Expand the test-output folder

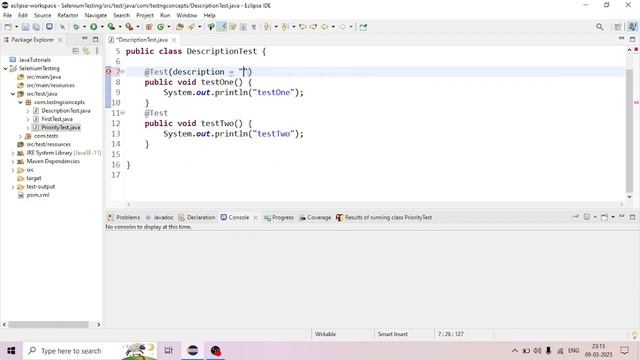pyautogui.click(x=13, y=187)
